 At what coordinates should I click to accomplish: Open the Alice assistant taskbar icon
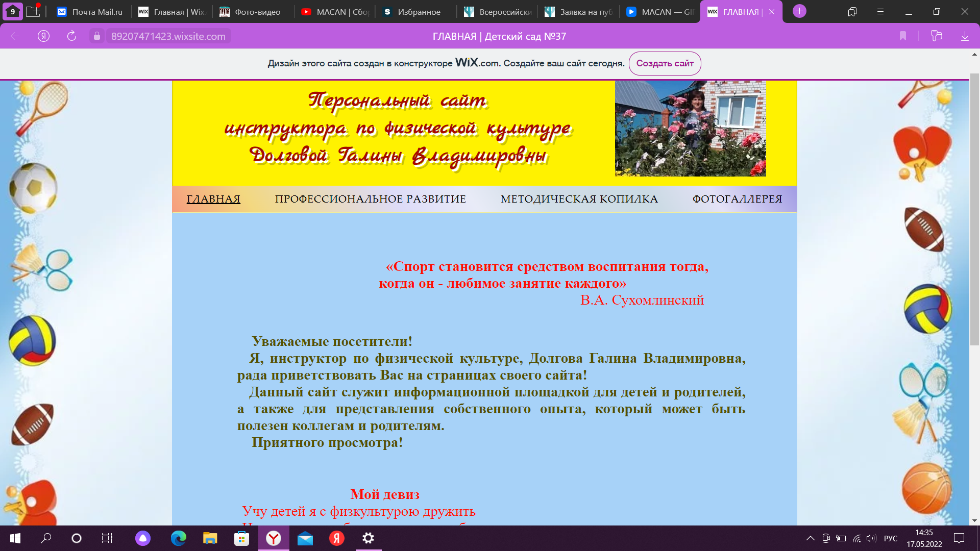(x=143, y=538)
